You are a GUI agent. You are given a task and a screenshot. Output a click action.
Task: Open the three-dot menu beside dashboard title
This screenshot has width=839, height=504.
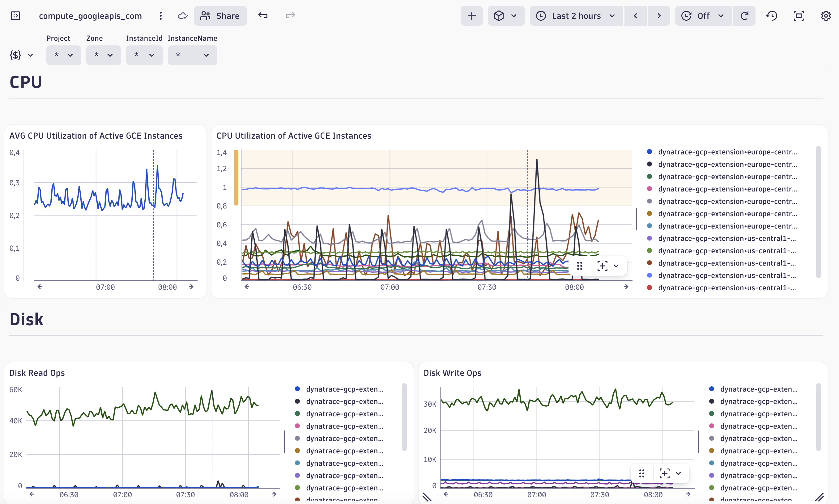point(160,16)
